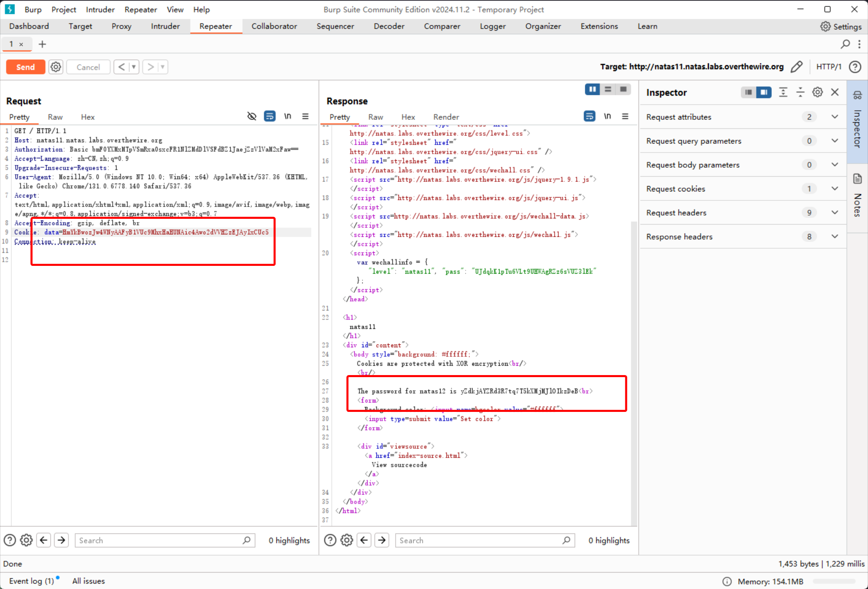
Task: Switch Request view to Hex
Action: [x=88, y=117]
